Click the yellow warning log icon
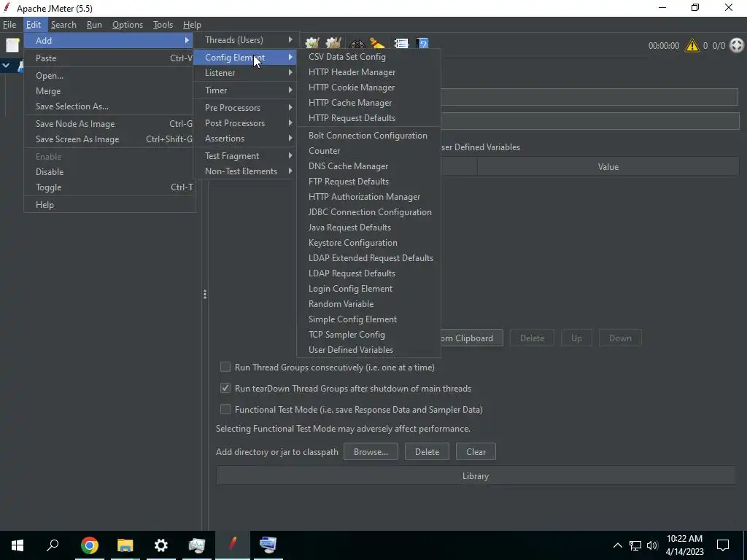The width and height of the screenshot is (747, 560). (x=692, y=46)
